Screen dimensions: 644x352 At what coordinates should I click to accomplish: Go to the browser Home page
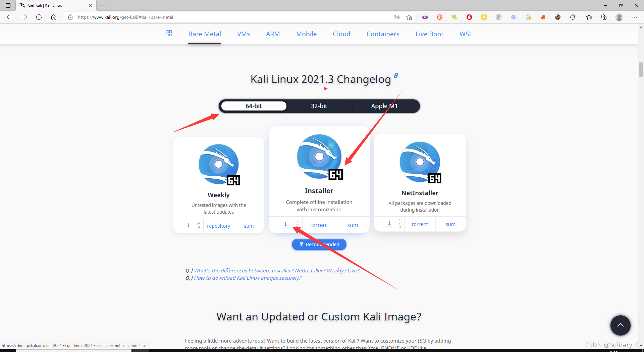click(x=54, y=17)
